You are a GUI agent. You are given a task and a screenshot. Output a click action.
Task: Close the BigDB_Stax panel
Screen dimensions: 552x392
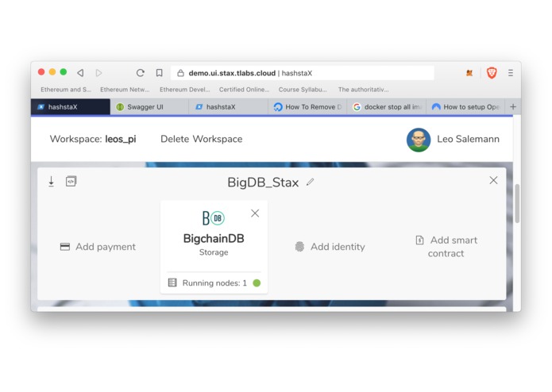click(493, 180)
